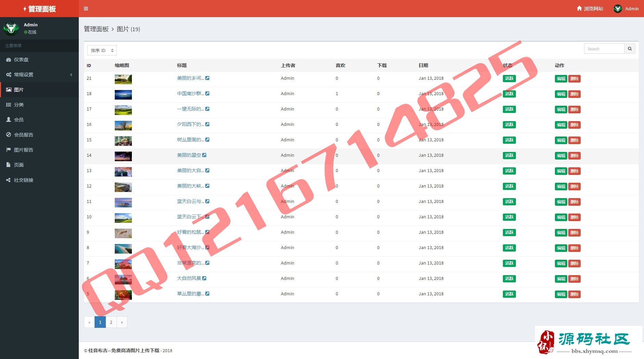Screen dimensions: 644x359
Task: Open the Admin avatar in top bar
Action: [618, 9]
